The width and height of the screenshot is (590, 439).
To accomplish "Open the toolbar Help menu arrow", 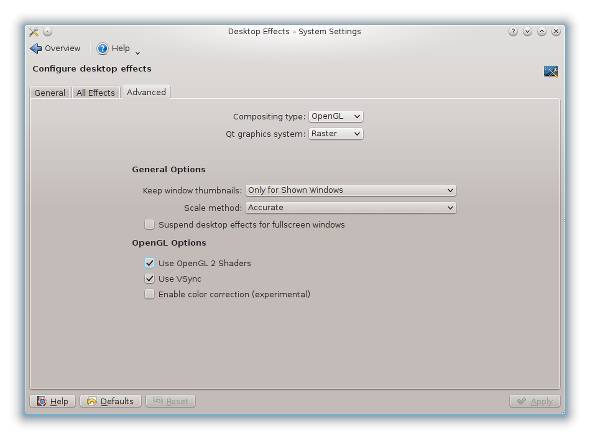I will click(138, 53).
